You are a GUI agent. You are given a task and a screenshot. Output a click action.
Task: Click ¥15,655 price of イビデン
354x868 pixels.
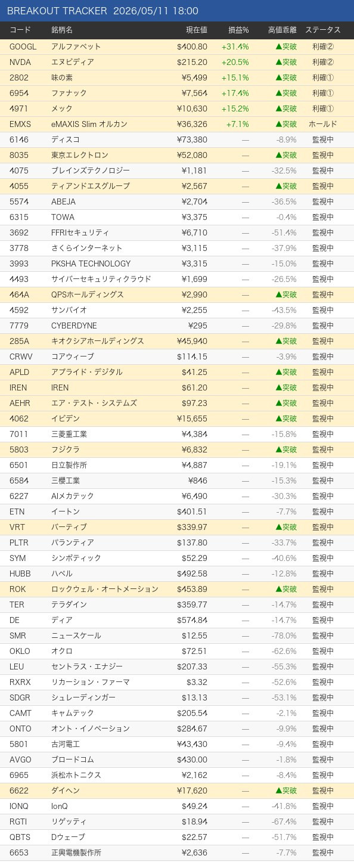tap(192, 418)
